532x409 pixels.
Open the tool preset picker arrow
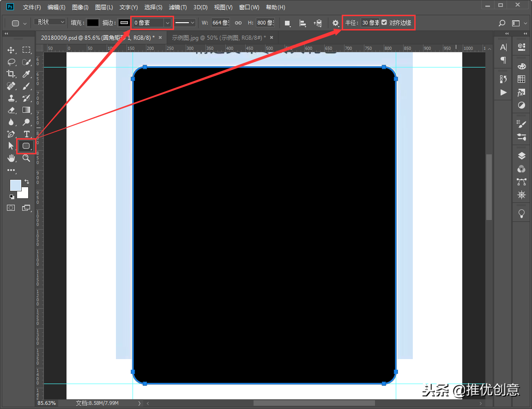coord(25,24)
